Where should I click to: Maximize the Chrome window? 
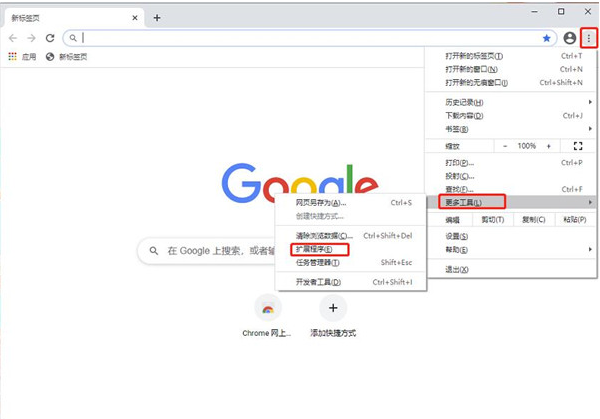pyautogui.click(x=561, y=12)
